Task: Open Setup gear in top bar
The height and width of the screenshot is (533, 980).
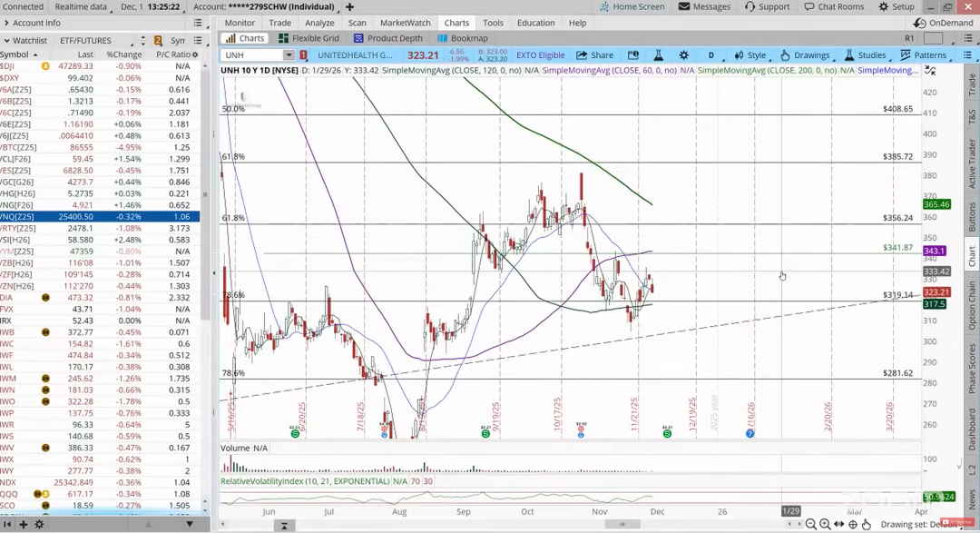Action: 883,6
